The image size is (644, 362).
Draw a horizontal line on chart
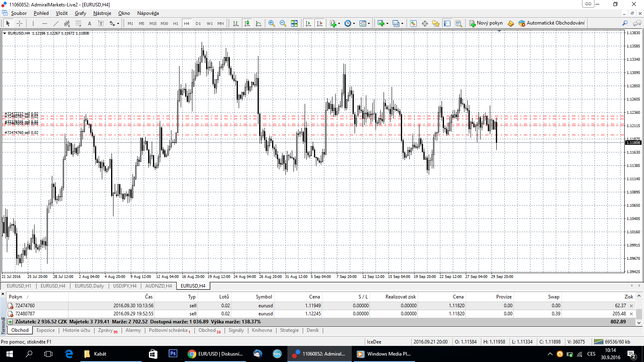(45, 23)
